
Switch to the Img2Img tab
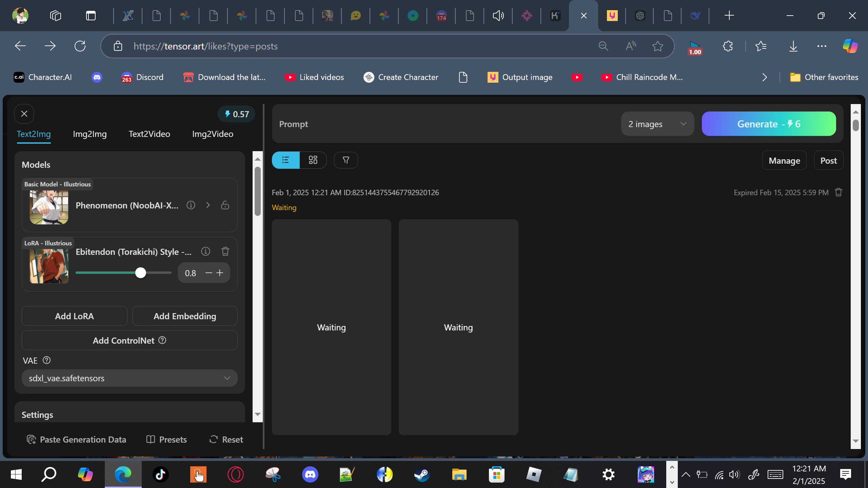90,134
